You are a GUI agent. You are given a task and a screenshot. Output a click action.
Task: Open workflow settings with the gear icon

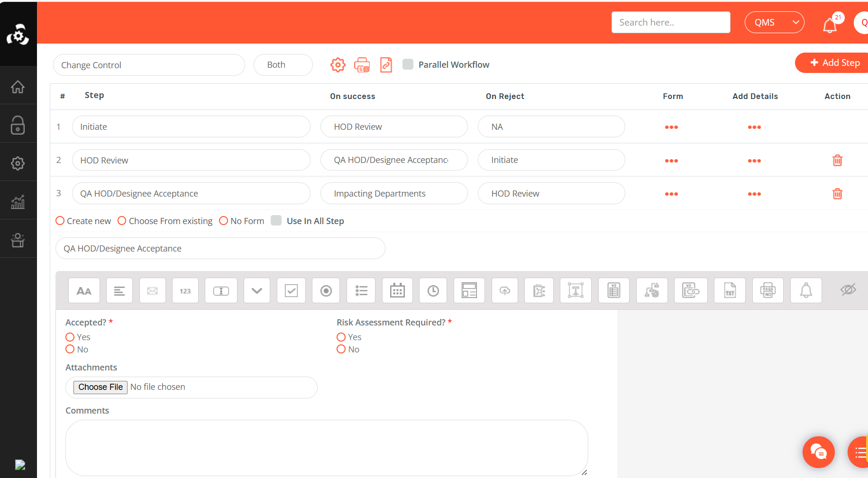coord(338,65)
